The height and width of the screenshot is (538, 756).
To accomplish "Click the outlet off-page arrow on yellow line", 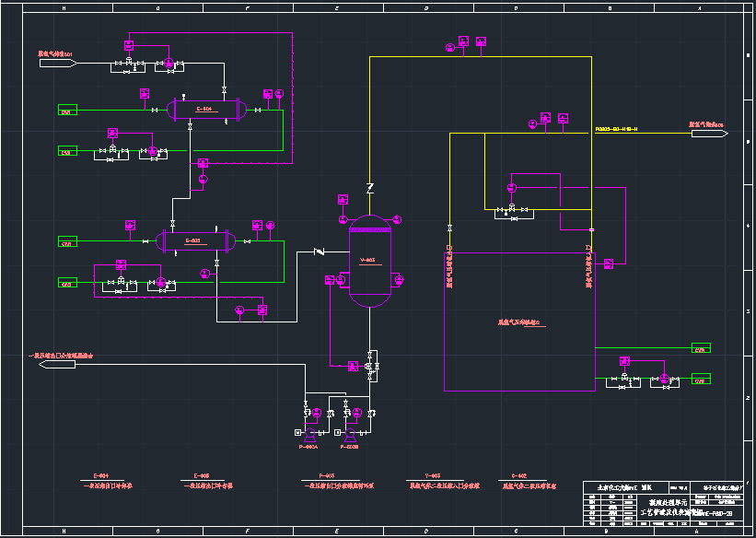I will click(710, 134).
